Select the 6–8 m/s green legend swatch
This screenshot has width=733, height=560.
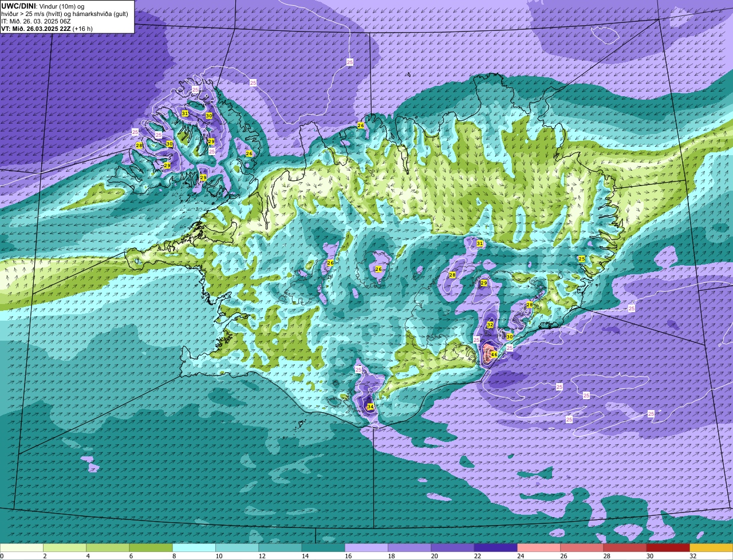[x=151, y=547]
